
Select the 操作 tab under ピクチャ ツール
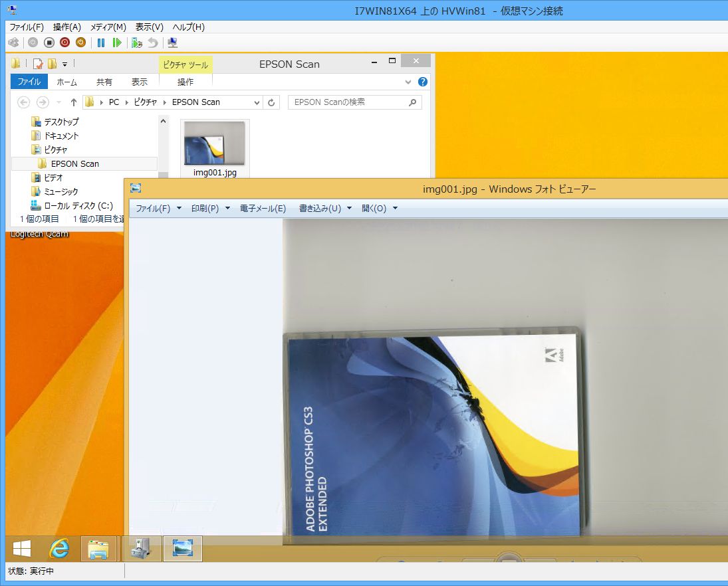pos(185,82)
